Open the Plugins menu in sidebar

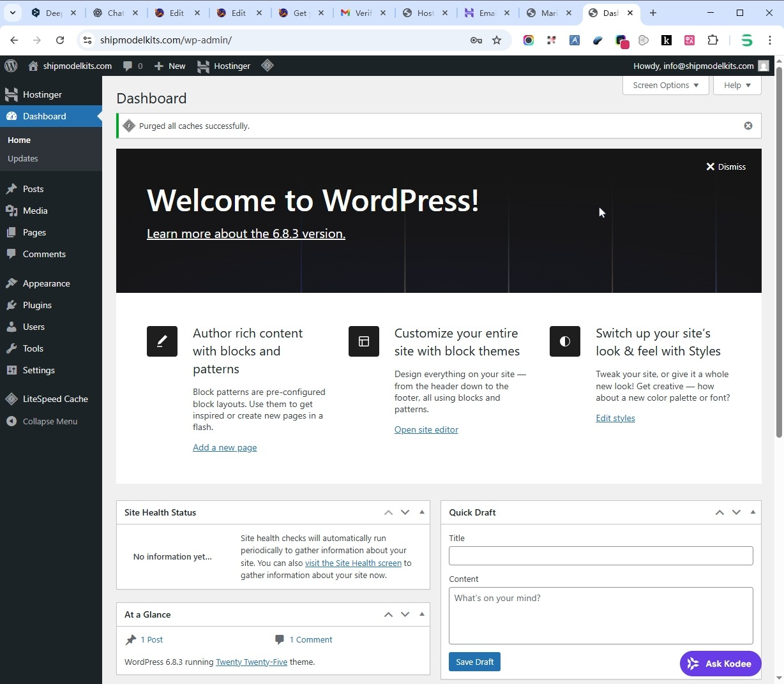pos(37,305)
